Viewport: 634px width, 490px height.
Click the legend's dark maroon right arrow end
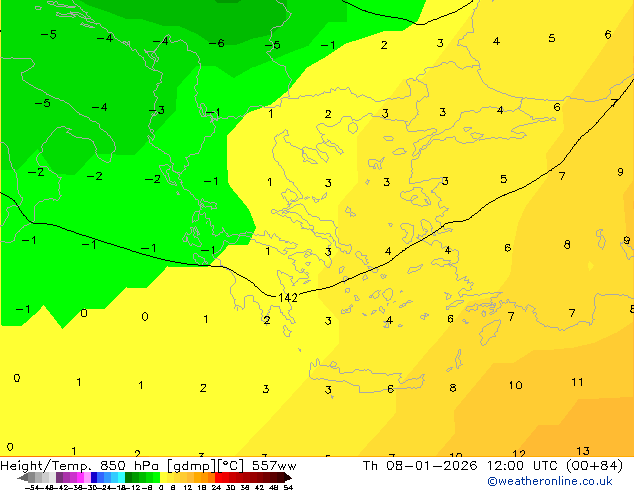[288, 477]
